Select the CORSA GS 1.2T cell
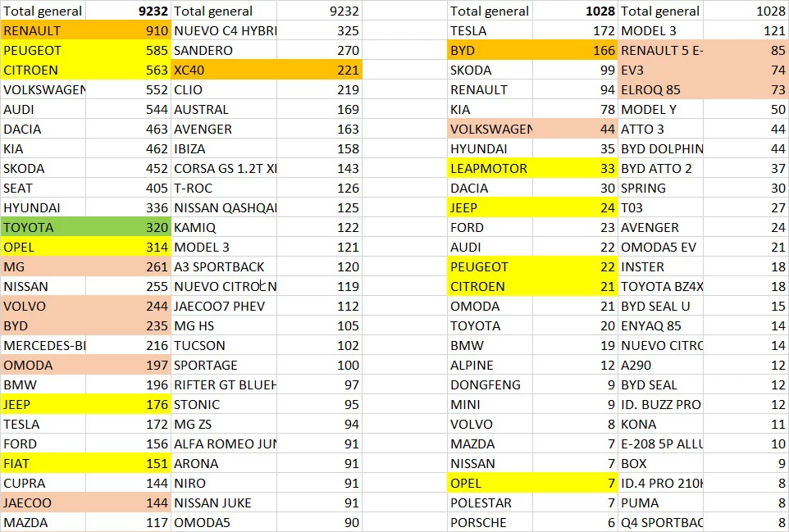This screenshot has width=789, height=532. 224,168
